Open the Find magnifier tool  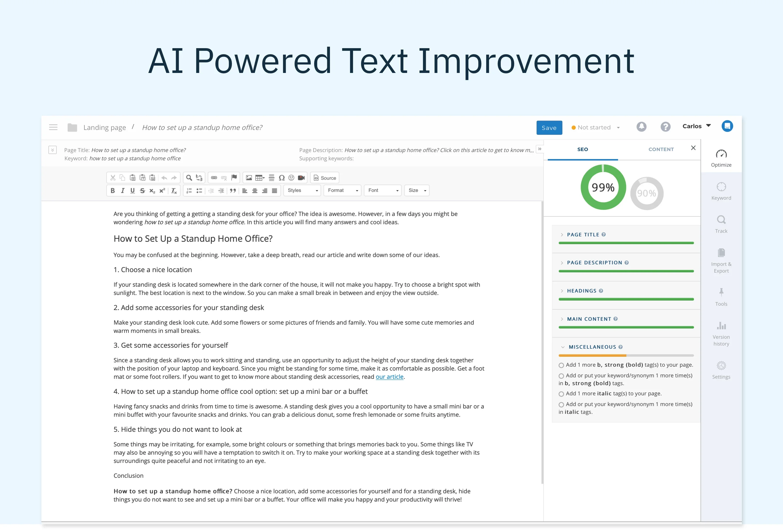click(x=189, y=178)
